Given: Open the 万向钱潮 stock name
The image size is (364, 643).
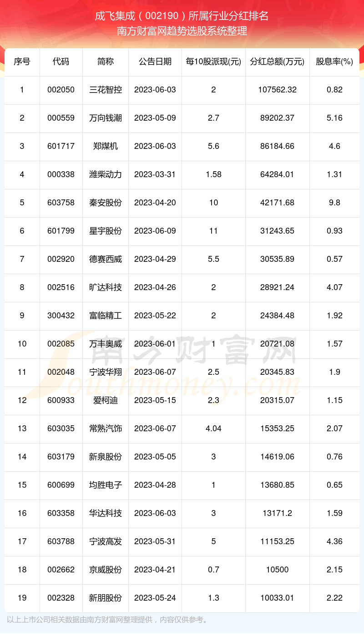Looking at the screenshot, I should [x=106, y=118].
